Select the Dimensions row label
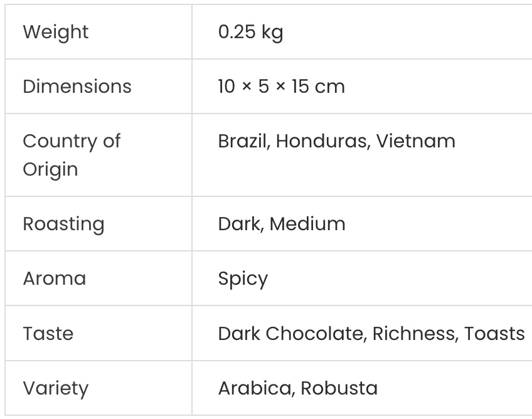532x419 pixels. 77,87
